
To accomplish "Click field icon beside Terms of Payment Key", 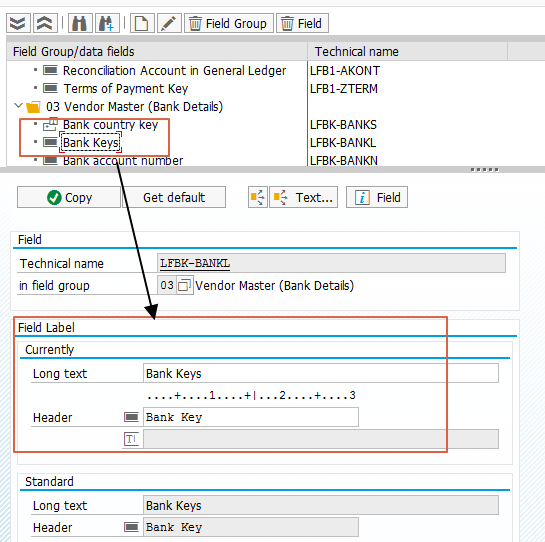I will [50, 88].
